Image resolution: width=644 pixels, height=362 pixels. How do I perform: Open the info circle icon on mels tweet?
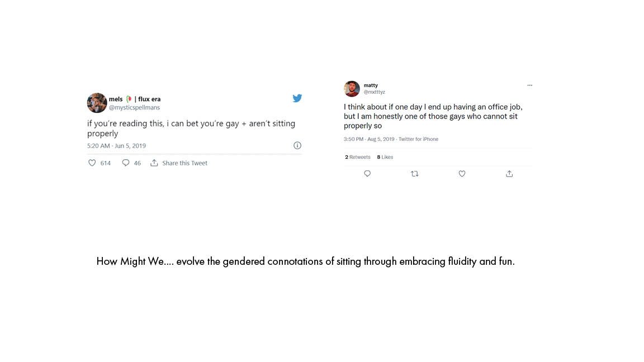297,145
